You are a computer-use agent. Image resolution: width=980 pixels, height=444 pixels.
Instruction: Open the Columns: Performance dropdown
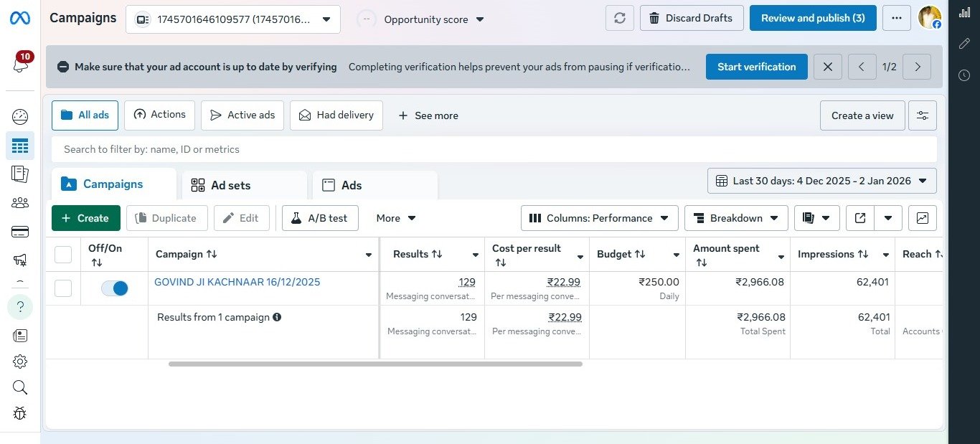tap(599, 218)
